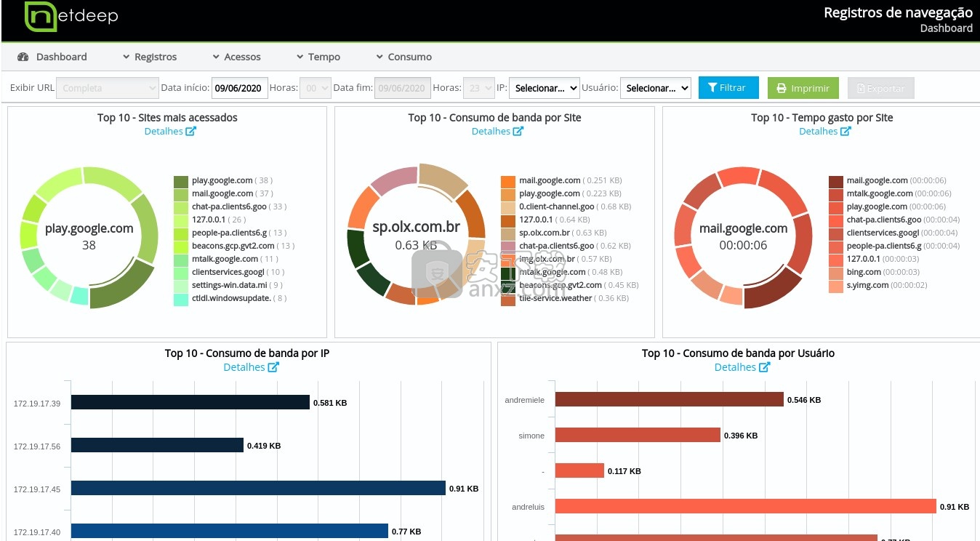980x541 pixels.
Task: Click mail.google.com (0.251 KB) legend swatch
Action: coord(508,181)
